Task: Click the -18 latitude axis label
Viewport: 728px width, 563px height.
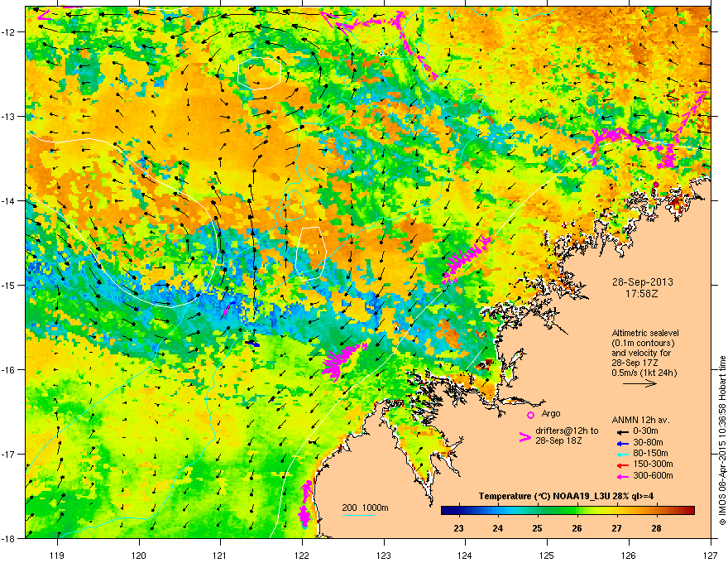Action: pyautogui.click(x=9, y=539)
